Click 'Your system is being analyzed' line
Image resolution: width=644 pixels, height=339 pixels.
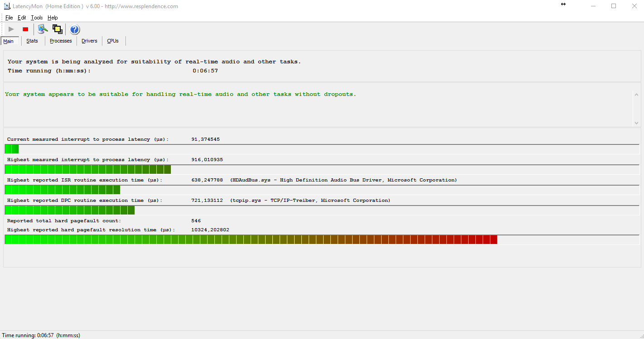[x=154, y=62]
